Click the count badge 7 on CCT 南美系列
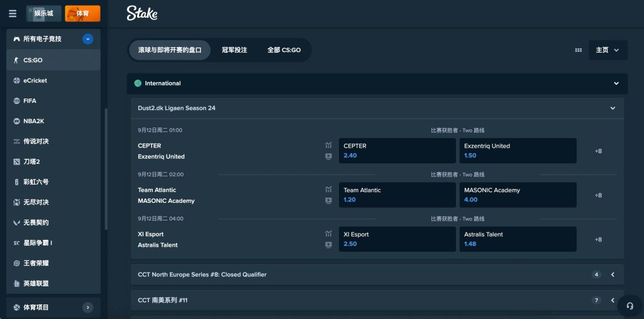The height and width of the screenshot is (319, 644). coord(597,300)
